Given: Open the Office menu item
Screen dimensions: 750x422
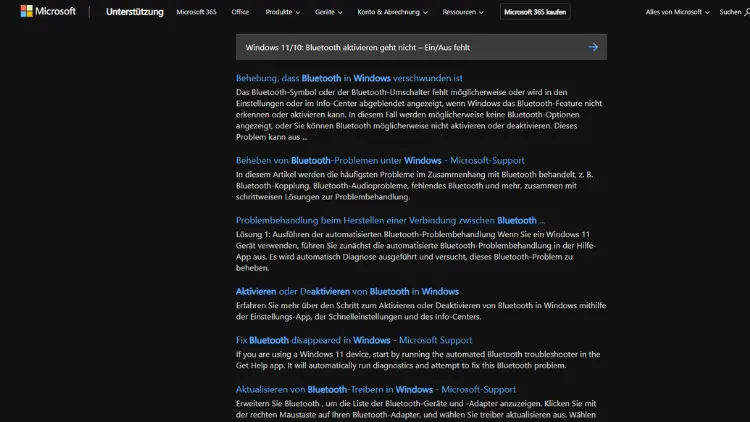Looking at the screenshot, I should pos(240,12).
